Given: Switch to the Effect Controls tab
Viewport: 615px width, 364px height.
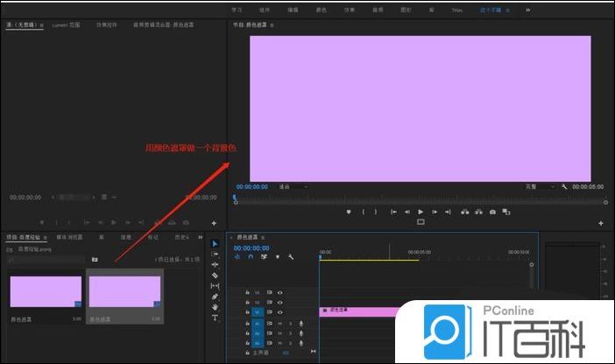Looking at the screenshot, I should click(x=107, y=24).
